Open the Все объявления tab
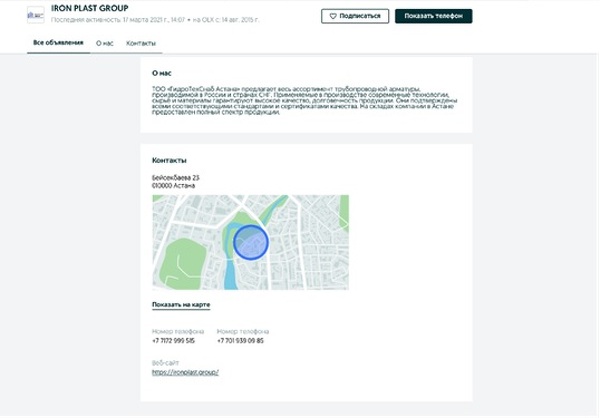600x418 pixels. tap(58, 42)
